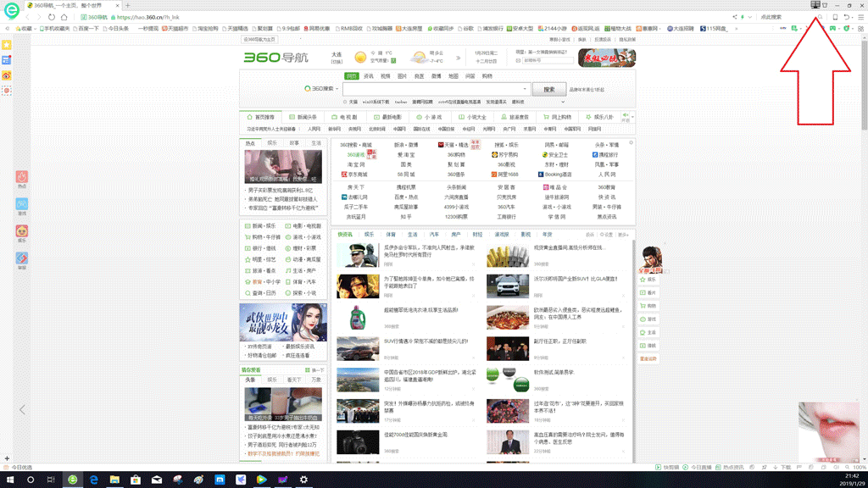
Task: Click the 娱乐 face side widget icon
Action: coord(21,231)
